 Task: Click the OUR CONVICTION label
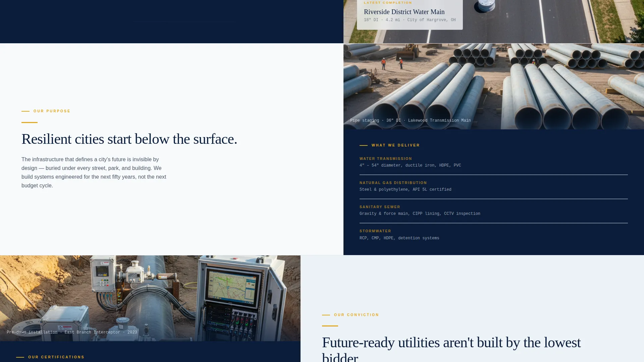(x=357, y=315)
